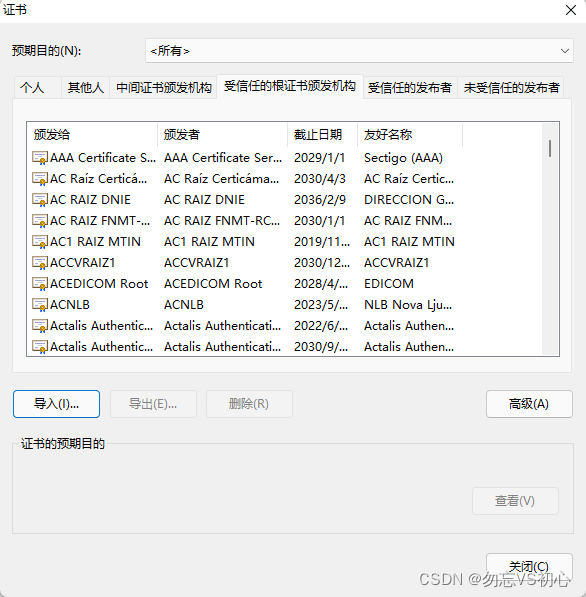586x597 pixels.
Task: Click certificate icon beside AC RAIZ FNMT
Action: (x=40, y=220)
